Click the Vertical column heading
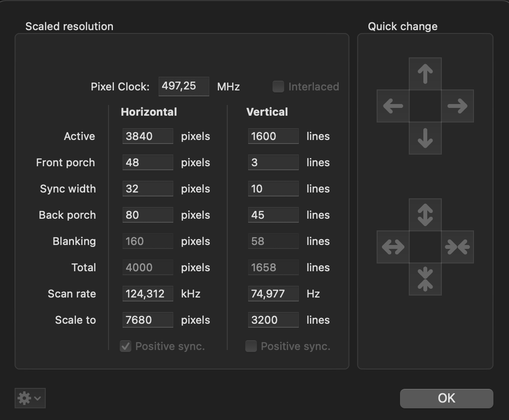Screen dimensions: 509x420 (x=267, y=112)
